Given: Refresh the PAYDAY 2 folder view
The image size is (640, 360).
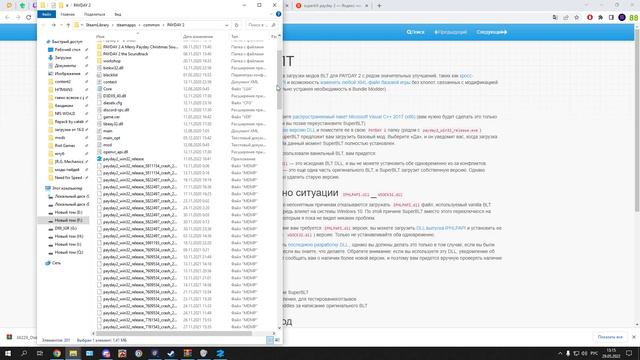Looking at the screenshot, I should pyautogui.click(x=236, y=25).
